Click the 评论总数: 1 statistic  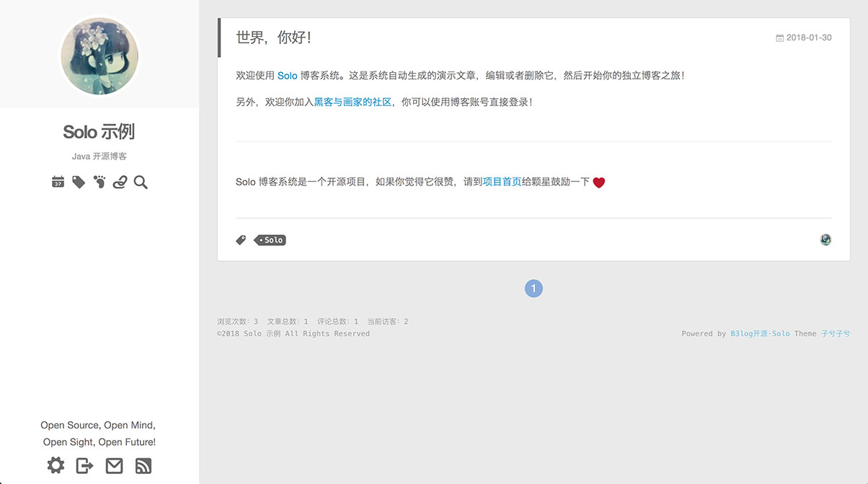337,322
